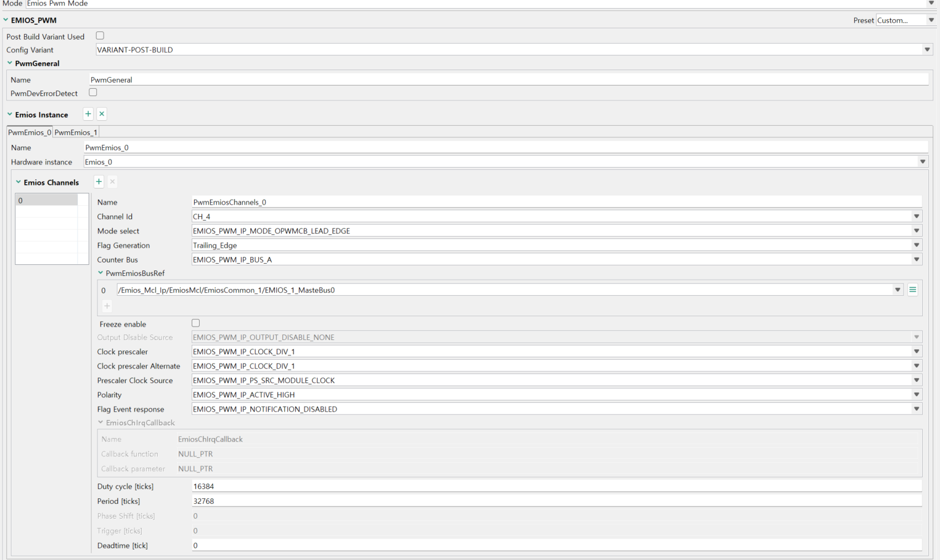This screenshot has height=560, width=940.
Task: Open Flag Event response dropdown
Action: (x=917, y=409)
